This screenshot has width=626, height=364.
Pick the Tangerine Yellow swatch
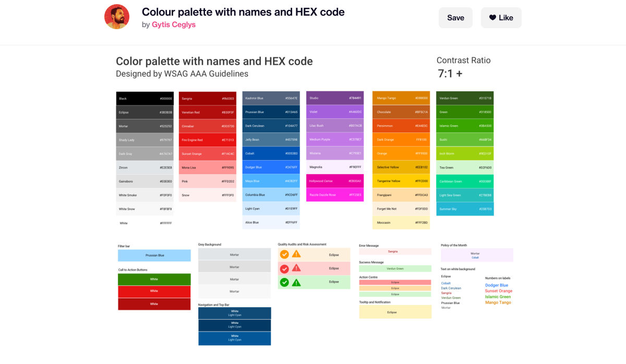pos(401,181)
